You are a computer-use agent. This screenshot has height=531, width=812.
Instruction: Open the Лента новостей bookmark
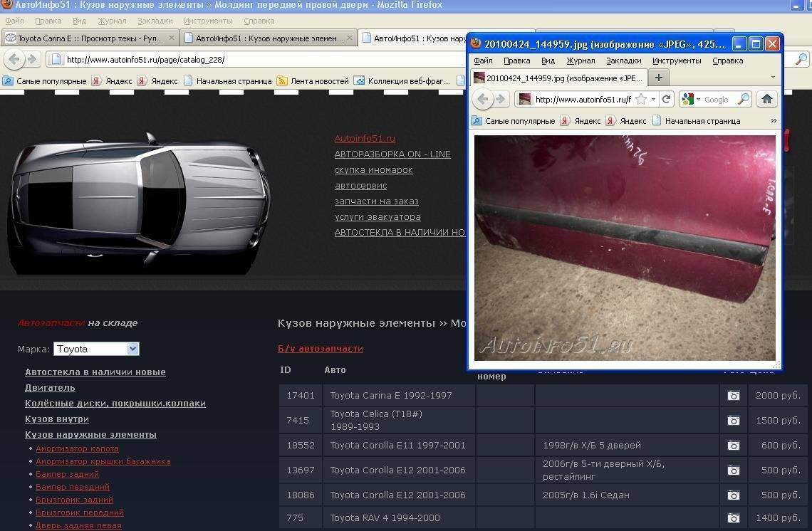319,81
